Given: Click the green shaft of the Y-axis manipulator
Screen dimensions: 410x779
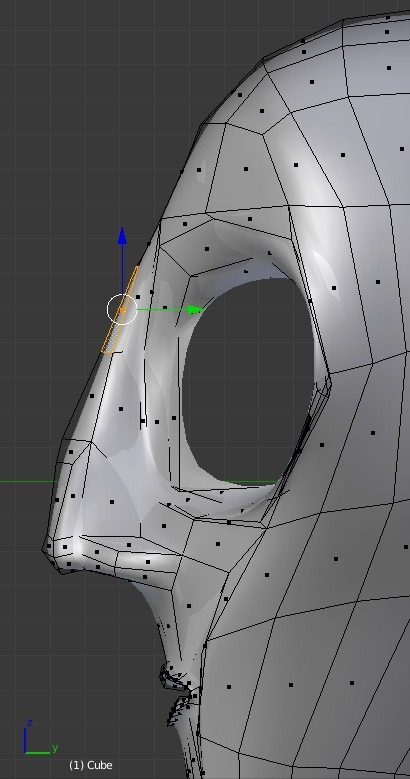Looking at the screenshot, I should coord(163,310).
